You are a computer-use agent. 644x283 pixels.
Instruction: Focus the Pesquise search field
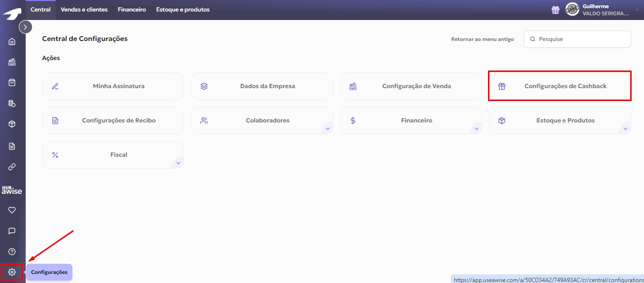(x=581, y=39)
